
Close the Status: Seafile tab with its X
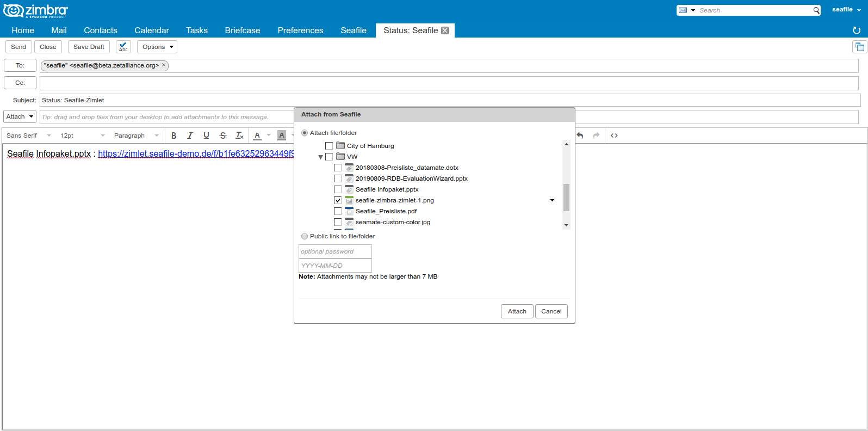click(445, 30)
